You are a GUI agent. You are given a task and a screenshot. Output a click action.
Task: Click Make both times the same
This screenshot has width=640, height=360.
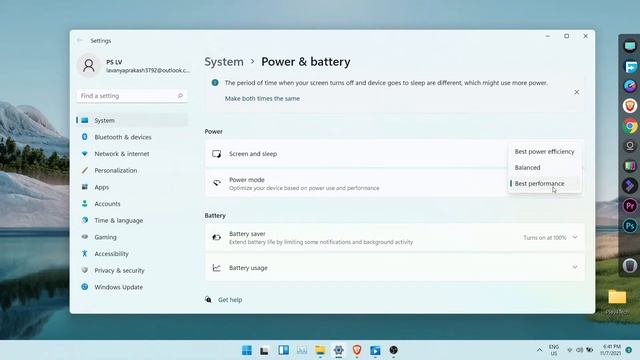(x=262, y=98)
